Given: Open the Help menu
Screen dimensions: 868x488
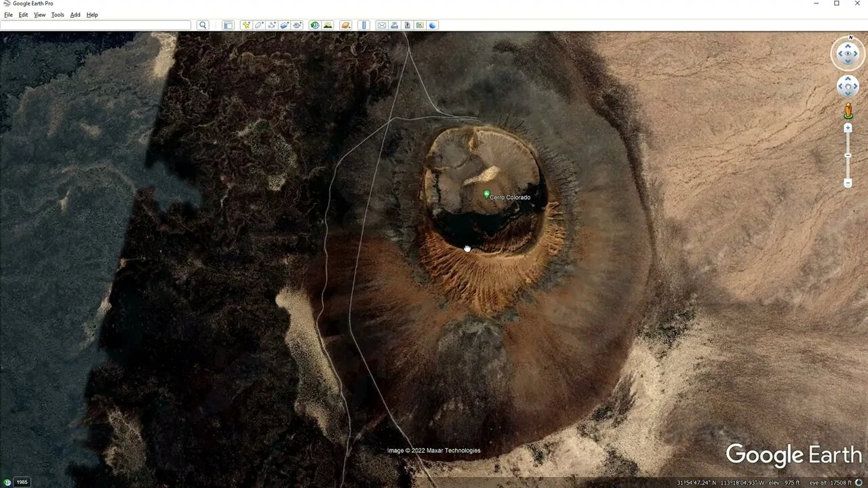Looking at the screenshot, I should click(92, 15).
